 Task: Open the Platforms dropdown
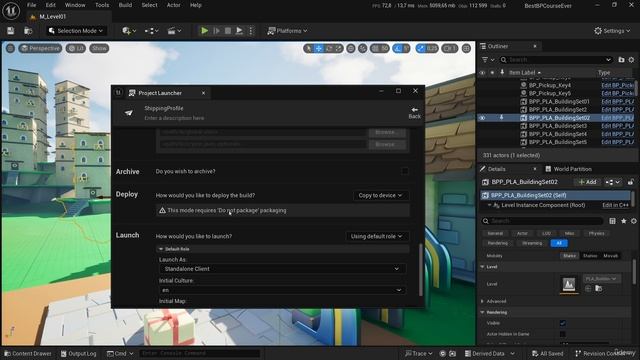[x=287, y=31]
